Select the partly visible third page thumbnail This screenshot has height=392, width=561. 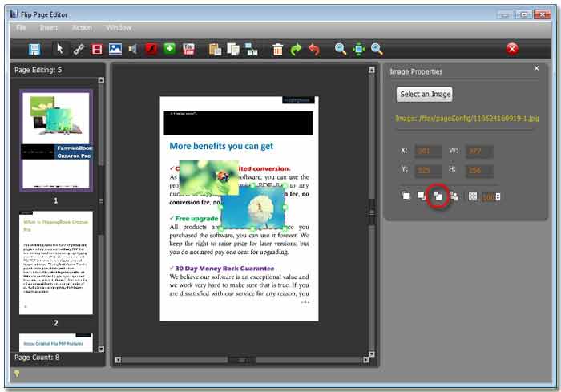point(56,342)
